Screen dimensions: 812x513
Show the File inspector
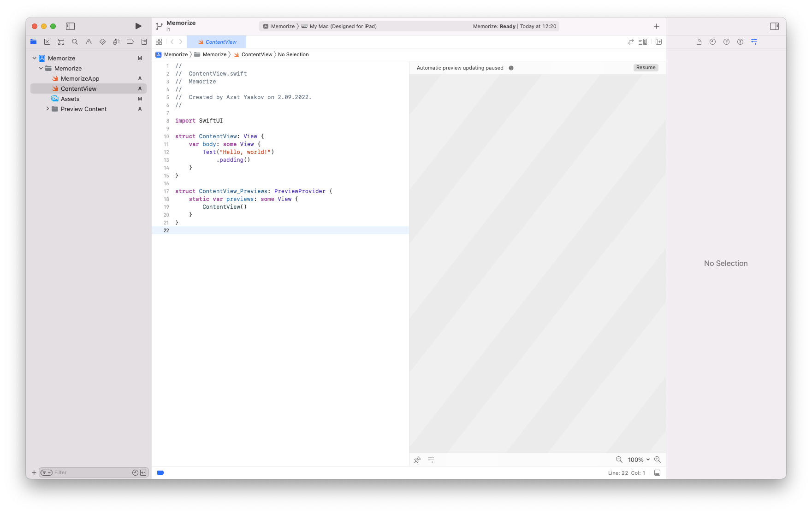(699, 42)
